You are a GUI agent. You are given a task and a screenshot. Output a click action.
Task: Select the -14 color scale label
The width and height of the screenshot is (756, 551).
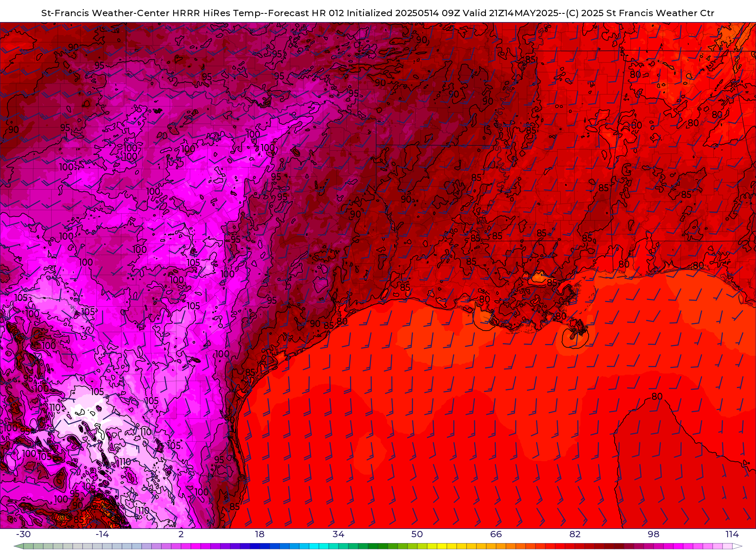tap(102, 534)
